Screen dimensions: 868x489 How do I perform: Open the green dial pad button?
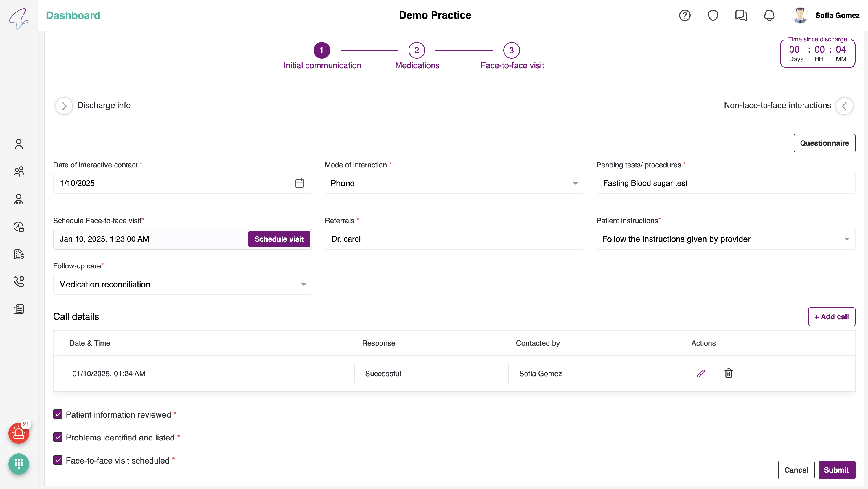pos(19,464)
